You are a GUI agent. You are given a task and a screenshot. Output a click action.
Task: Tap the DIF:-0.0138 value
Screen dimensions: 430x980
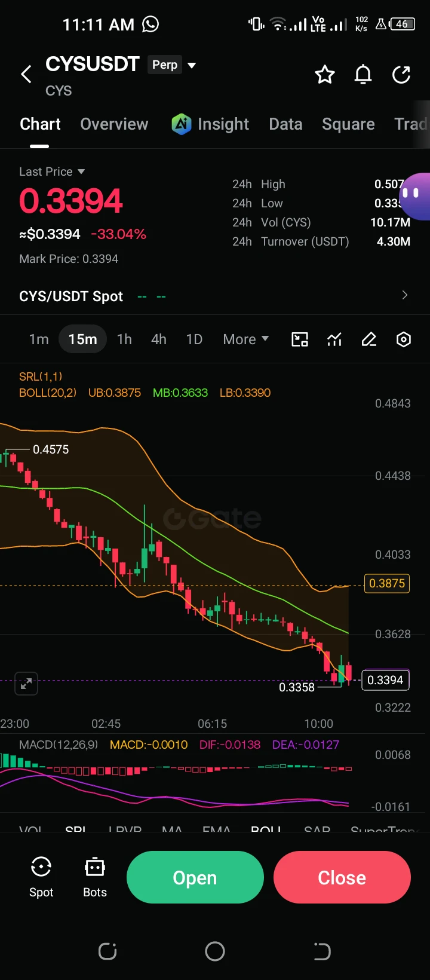(230, 745)
